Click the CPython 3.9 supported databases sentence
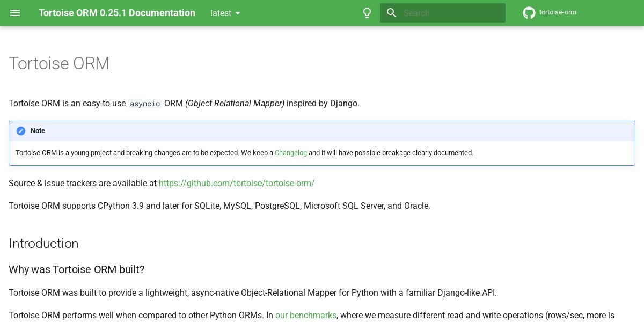The width and height of the screenshot is (644, 322). tap(219, 206)
